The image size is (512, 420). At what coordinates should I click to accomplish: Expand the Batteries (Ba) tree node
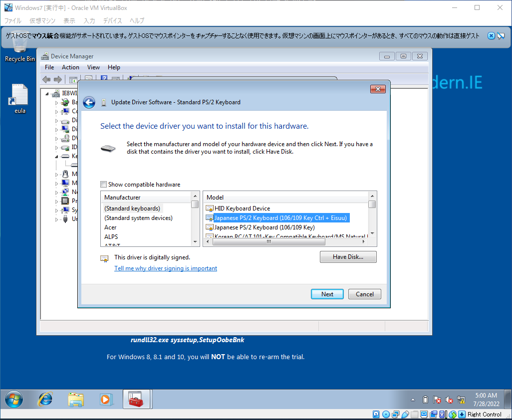56,102
